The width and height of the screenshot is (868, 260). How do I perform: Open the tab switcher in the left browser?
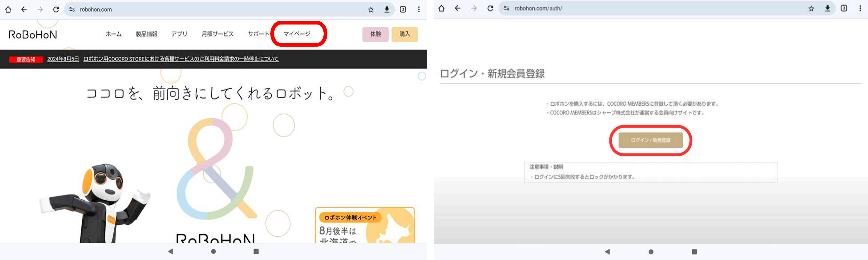pyautogui.click(x=403, y=9)
